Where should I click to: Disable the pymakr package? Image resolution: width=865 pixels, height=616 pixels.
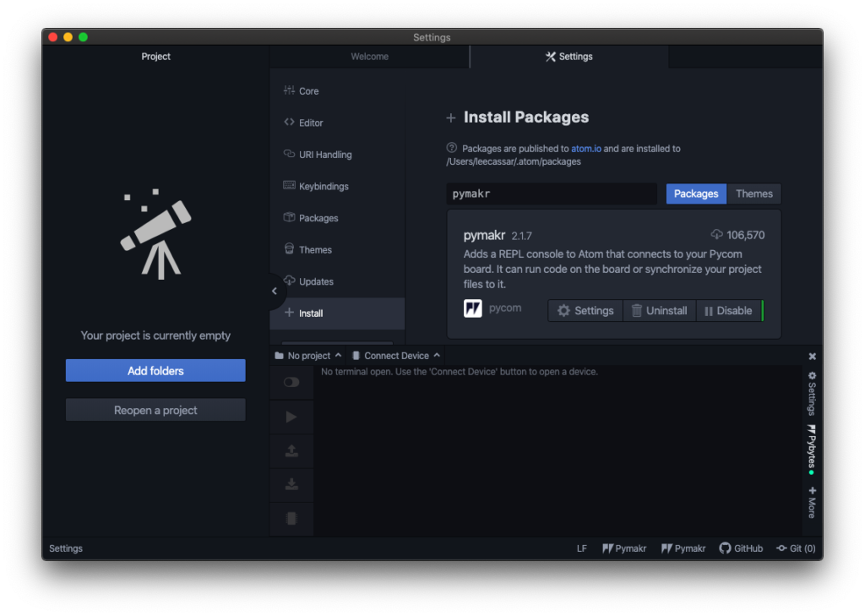[729, 311]
